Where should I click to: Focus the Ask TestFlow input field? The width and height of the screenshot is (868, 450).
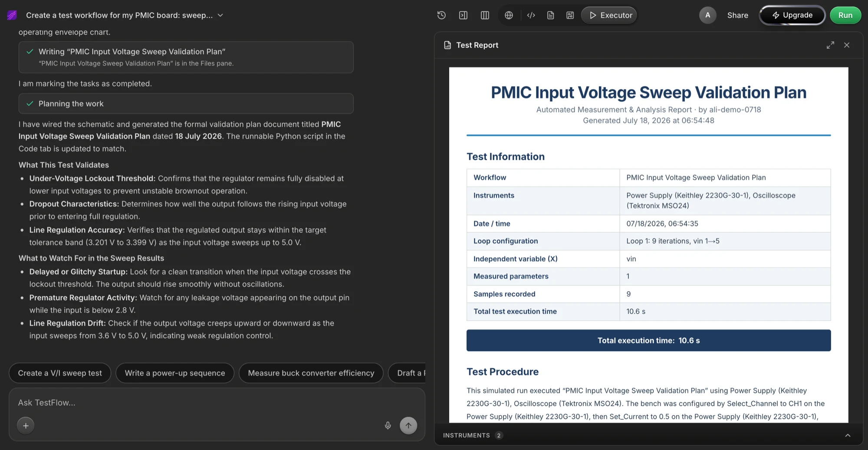(x=217, y=403)
